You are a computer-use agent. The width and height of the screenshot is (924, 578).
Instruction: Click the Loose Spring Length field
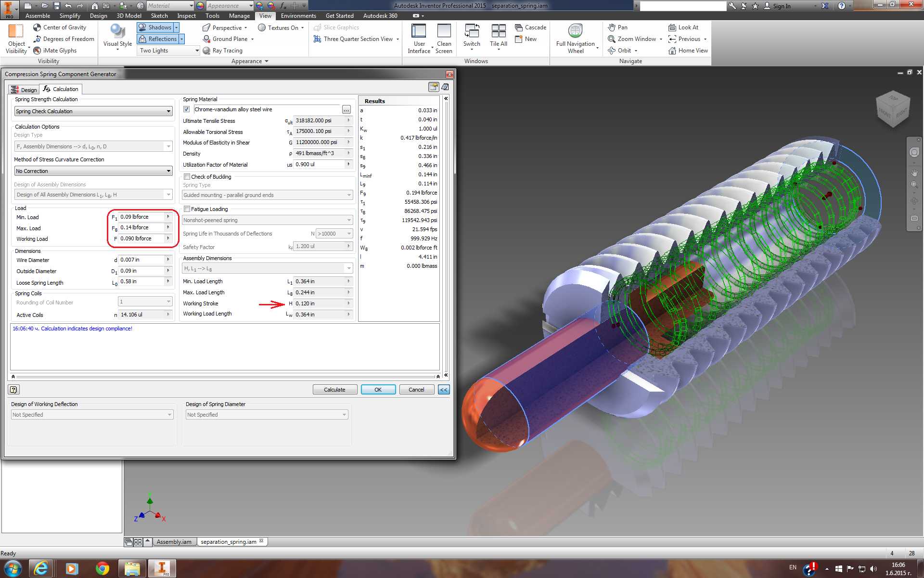[x=141, y=281]
